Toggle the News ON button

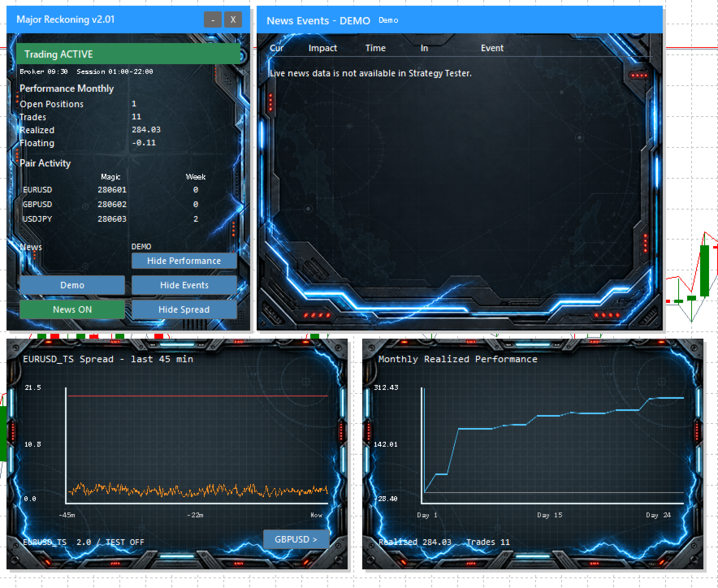pos(72,309)
